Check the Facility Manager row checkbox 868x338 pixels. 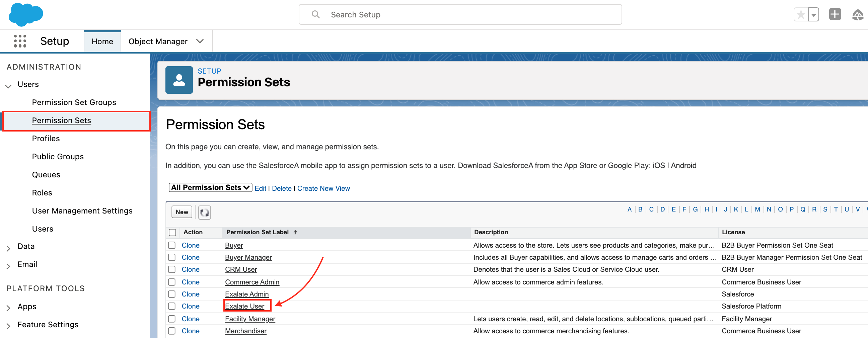click(x=172, y=319)
